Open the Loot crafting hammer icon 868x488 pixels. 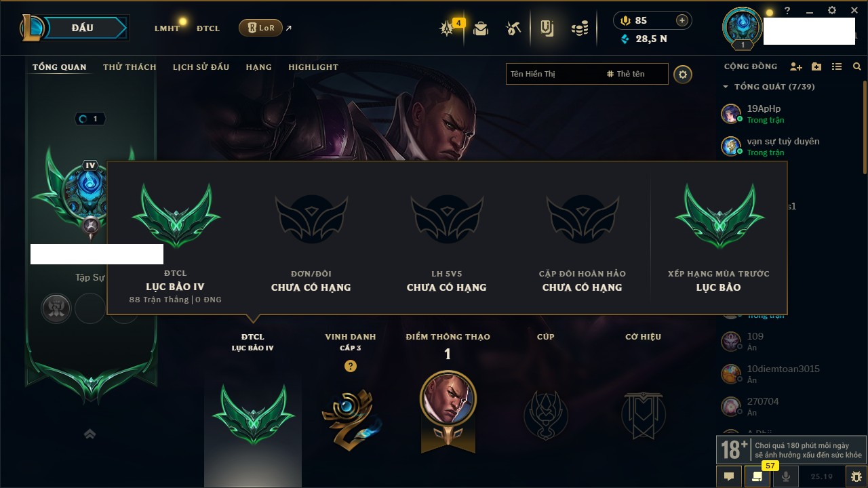pyautogui.click(x=513, y=28)
